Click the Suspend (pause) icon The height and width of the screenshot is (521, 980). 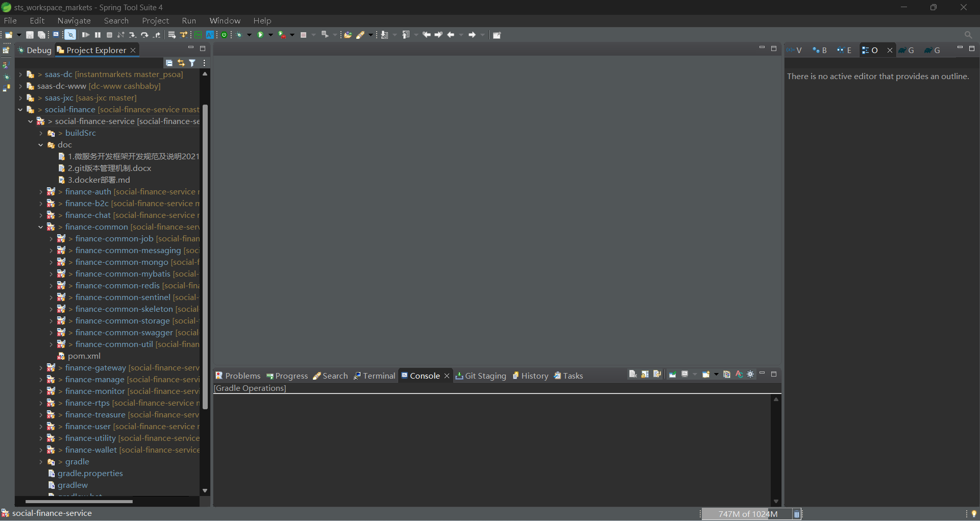[x=98, y=35]
